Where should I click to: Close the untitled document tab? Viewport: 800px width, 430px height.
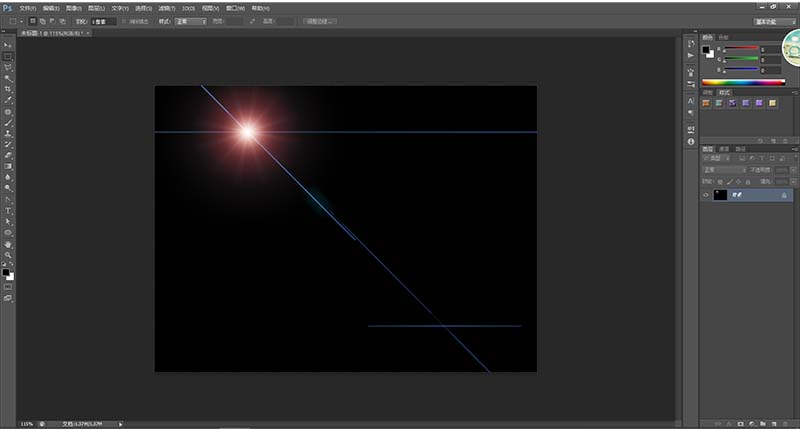88,33
